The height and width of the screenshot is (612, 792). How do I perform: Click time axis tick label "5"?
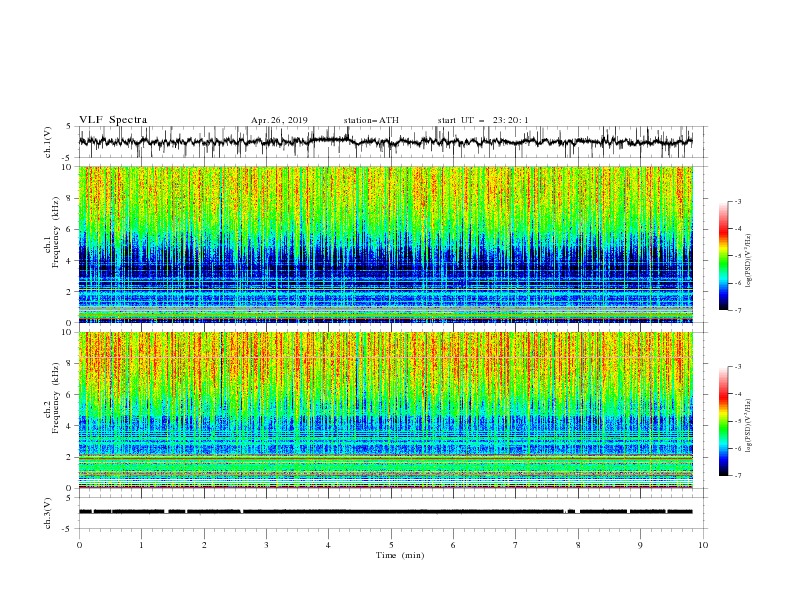[391, 545]
